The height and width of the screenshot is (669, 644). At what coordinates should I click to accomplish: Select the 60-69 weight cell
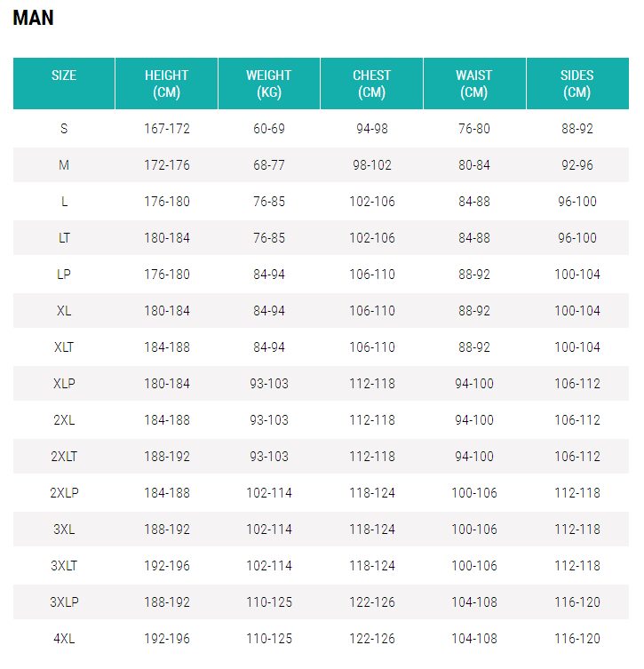tap(269, 129)
